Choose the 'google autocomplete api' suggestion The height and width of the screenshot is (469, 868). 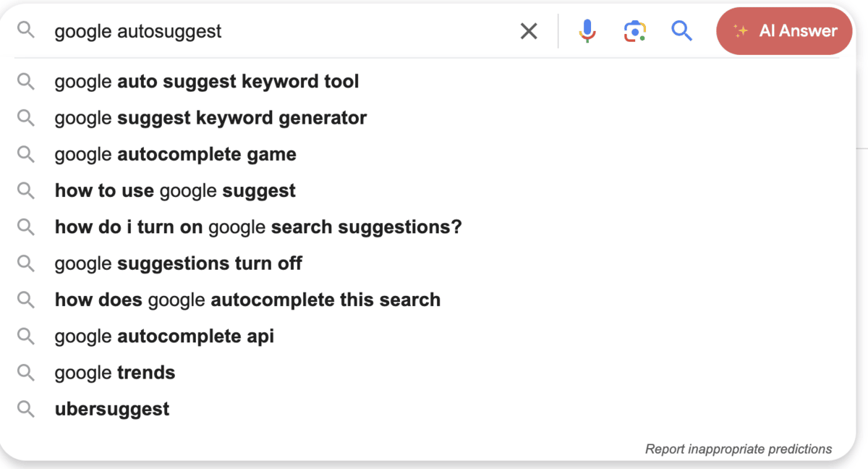[x=164, y=337]
